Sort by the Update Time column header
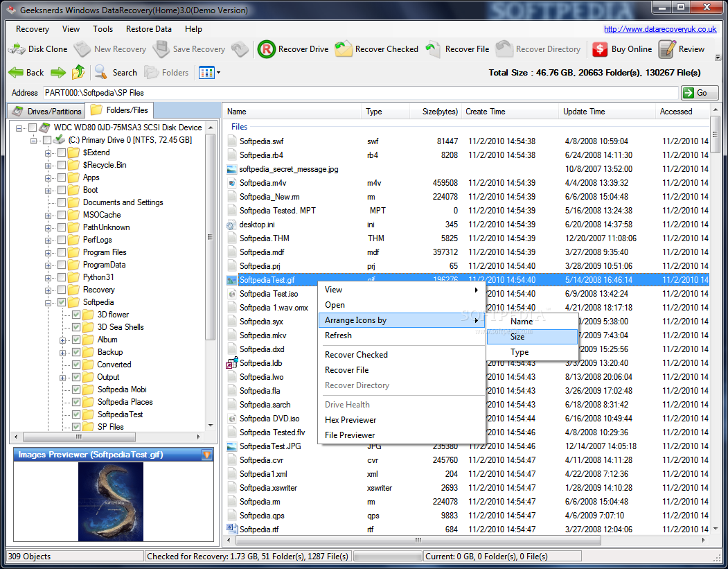The image size is (728, 569). (606, 112)
